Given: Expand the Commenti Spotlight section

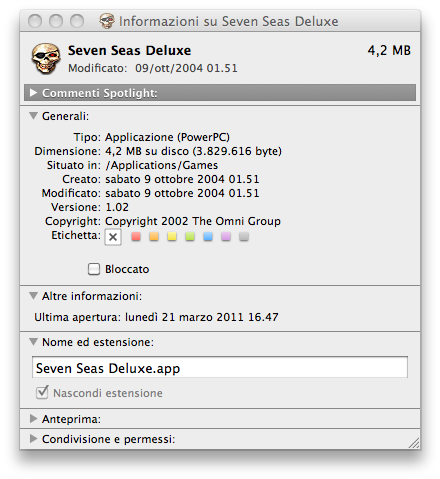Looking at the screenshot, I should 33,93.
